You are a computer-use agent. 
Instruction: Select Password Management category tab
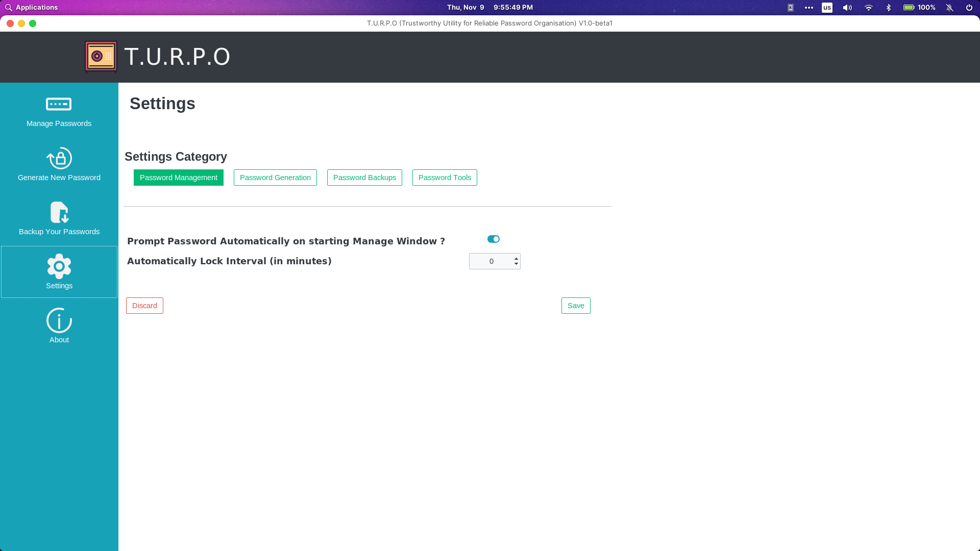[x=178, y=177]
